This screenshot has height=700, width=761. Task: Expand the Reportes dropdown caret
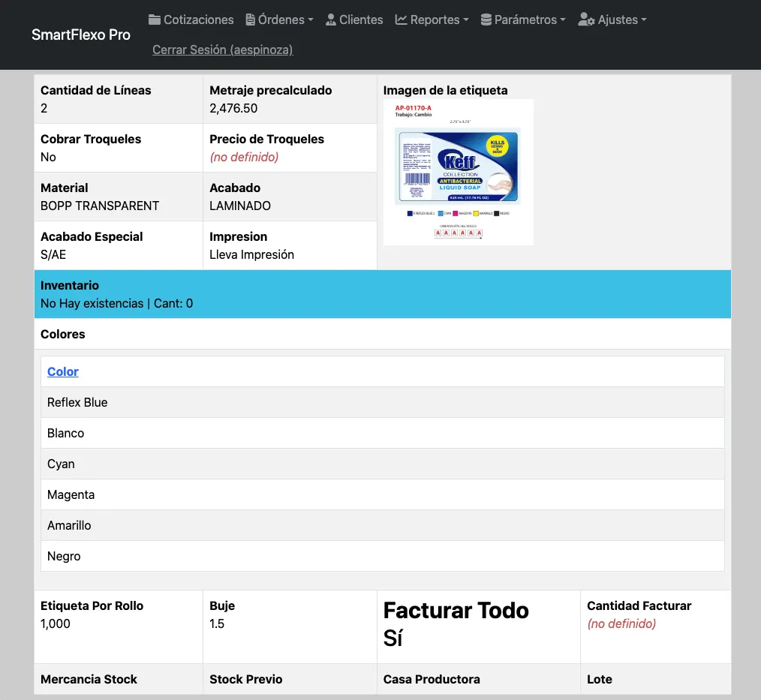466,20
